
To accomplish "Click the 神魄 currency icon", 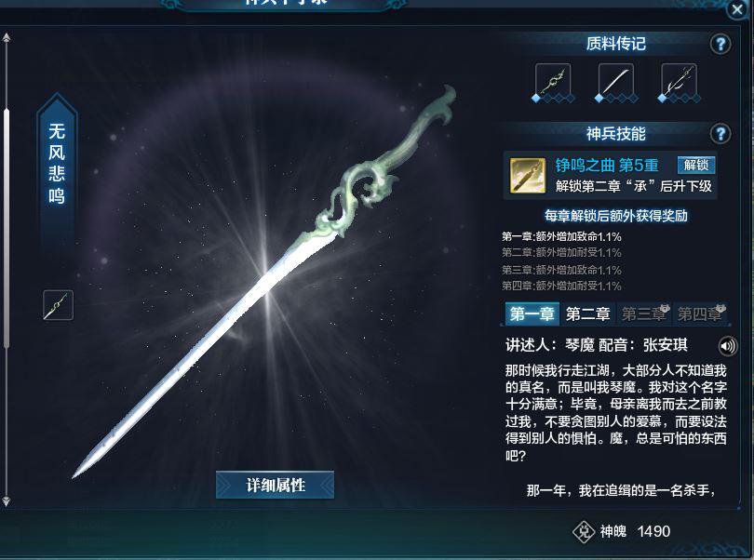I will tap(584, 532).
